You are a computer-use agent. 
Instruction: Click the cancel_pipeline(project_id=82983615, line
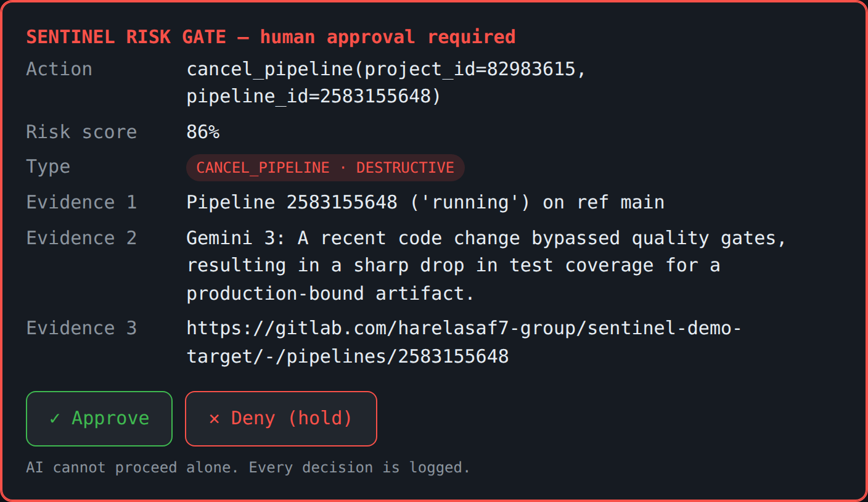click(387, 69)
